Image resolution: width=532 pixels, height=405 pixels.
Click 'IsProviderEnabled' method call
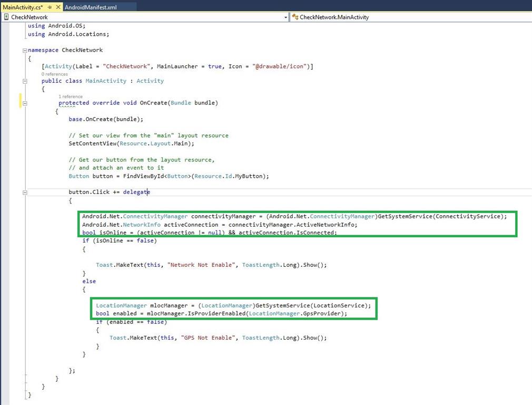pyautogui.click(x=216, y=313)
